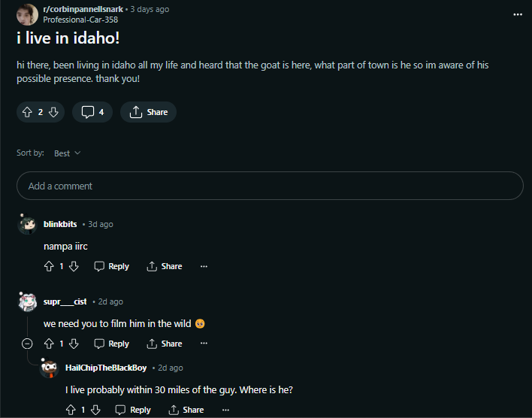This screenshot has height=418, width=532.
Task: Downvote HailChipTheBlackBoy's comment
Action: click(x=95, y=410)
